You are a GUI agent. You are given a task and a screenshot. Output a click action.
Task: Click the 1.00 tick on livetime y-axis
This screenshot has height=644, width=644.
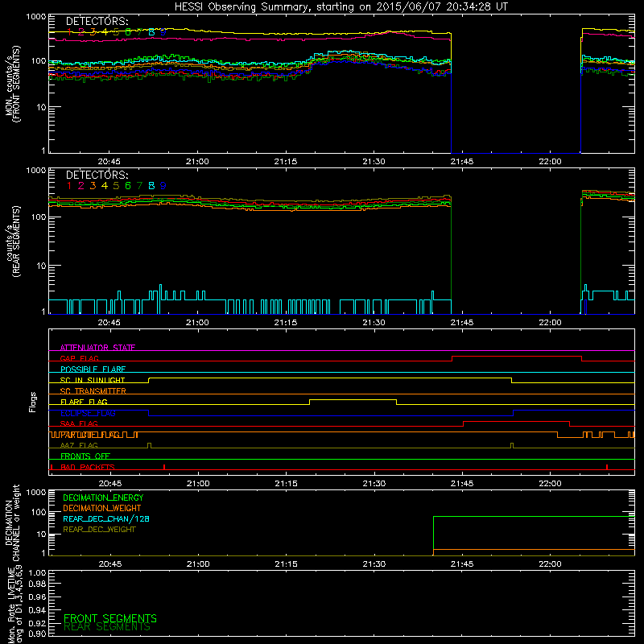tap(37, 573)
